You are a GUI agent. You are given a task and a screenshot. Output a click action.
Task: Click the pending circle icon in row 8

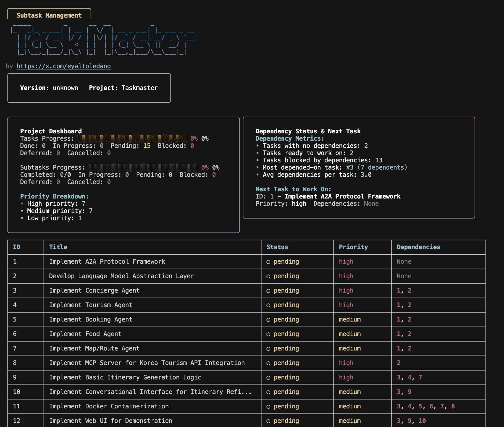(x=268, y=363)
